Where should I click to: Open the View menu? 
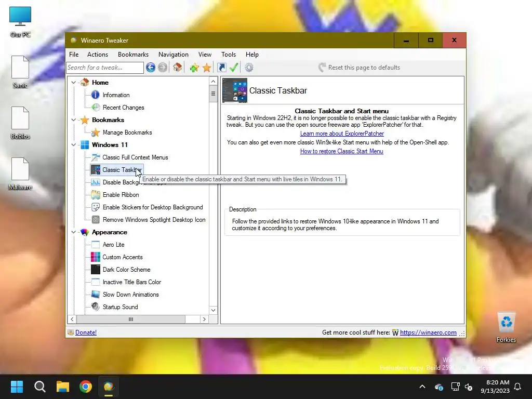pos(205,54)
